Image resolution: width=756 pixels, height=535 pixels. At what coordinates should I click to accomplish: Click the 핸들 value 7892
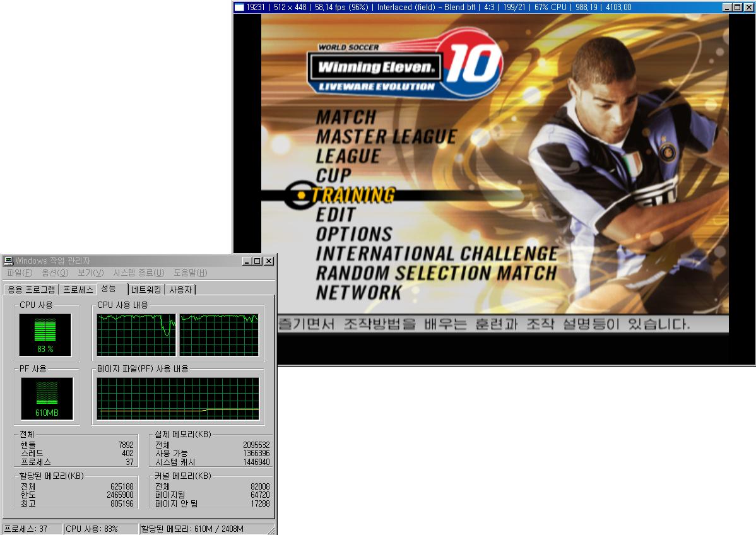pos(126,445)
